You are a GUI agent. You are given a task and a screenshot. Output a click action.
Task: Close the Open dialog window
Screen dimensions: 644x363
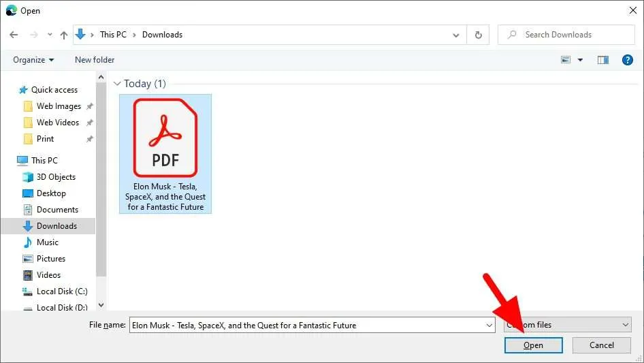(x=633, y=10)
